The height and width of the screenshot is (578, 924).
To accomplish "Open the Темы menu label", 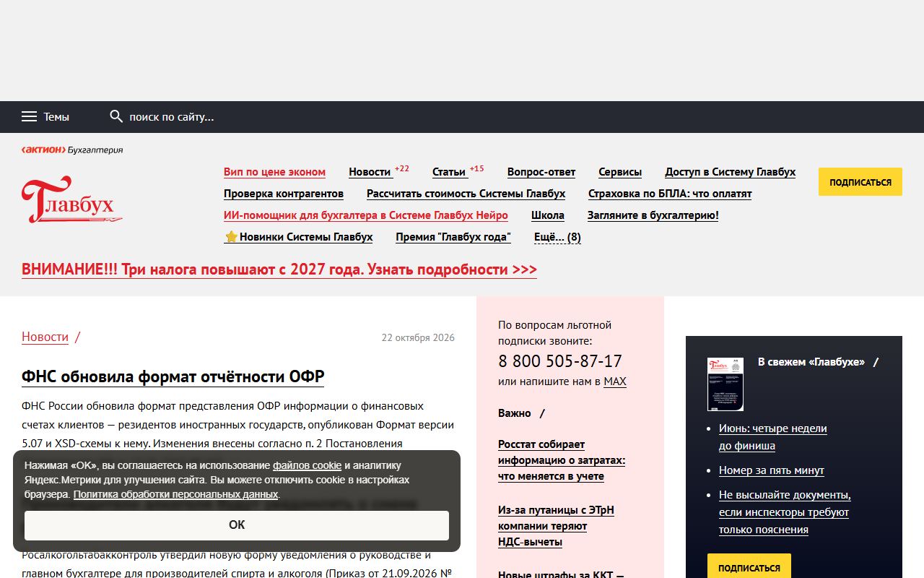I will [56, 116].
